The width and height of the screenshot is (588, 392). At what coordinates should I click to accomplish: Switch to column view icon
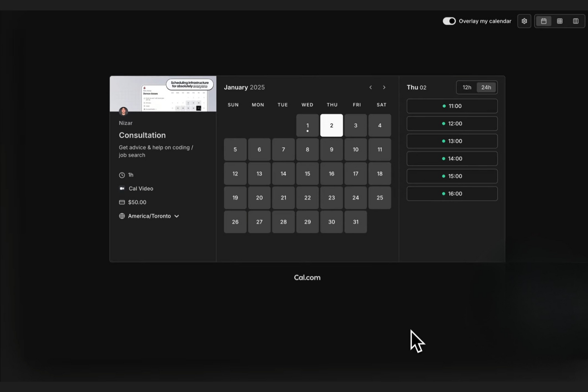[x=575, y=21]
